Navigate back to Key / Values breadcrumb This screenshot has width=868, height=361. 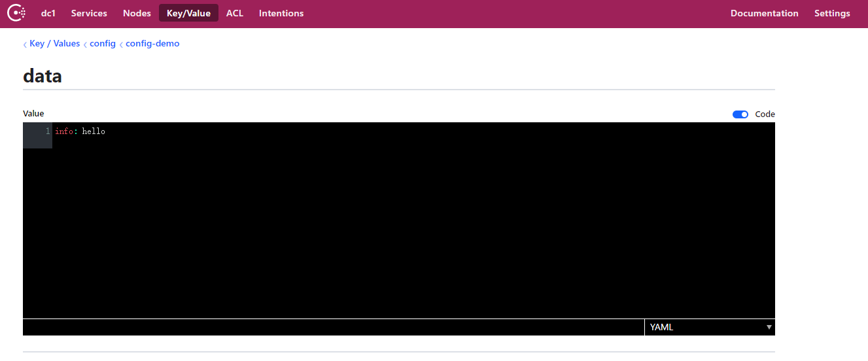[54, 44]
